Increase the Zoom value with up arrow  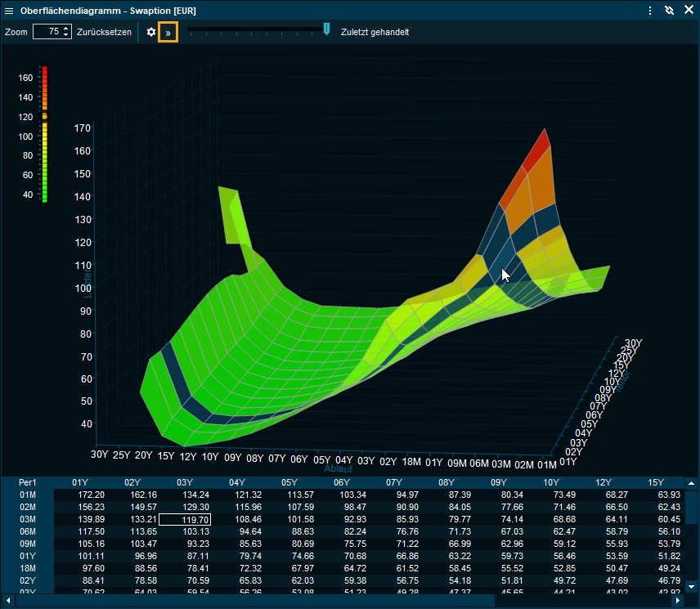point(66,29)
